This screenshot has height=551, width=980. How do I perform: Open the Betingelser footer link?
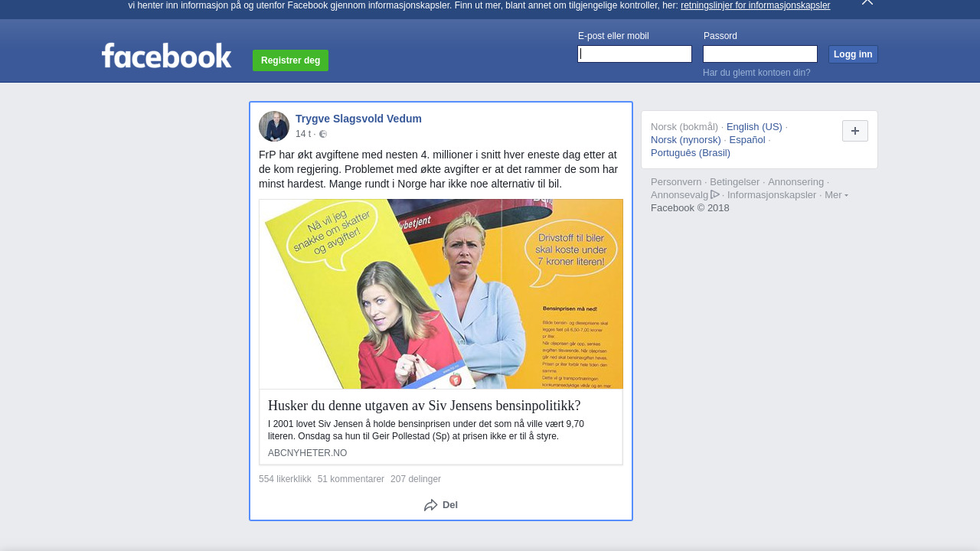(735, 182)
